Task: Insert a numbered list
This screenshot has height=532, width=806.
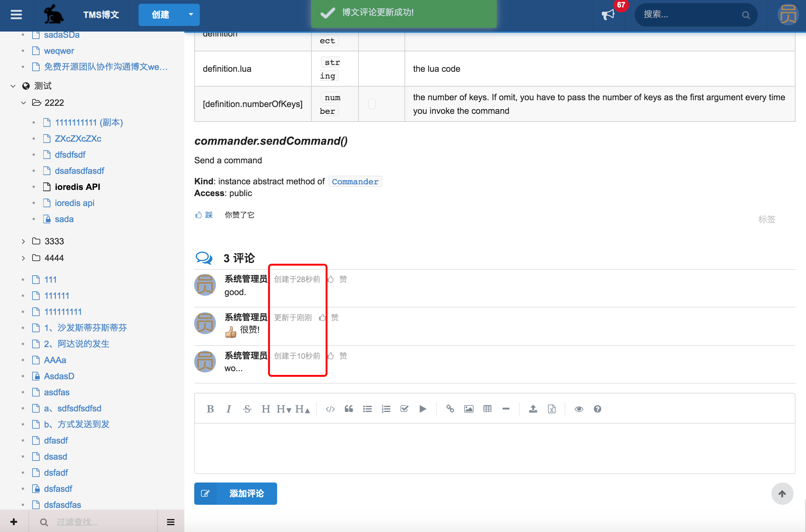Action: click(386, 409)
